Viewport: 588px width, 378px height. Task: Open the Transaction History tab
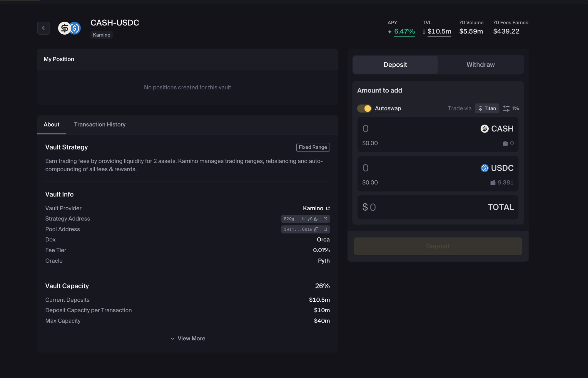(100, 125)
